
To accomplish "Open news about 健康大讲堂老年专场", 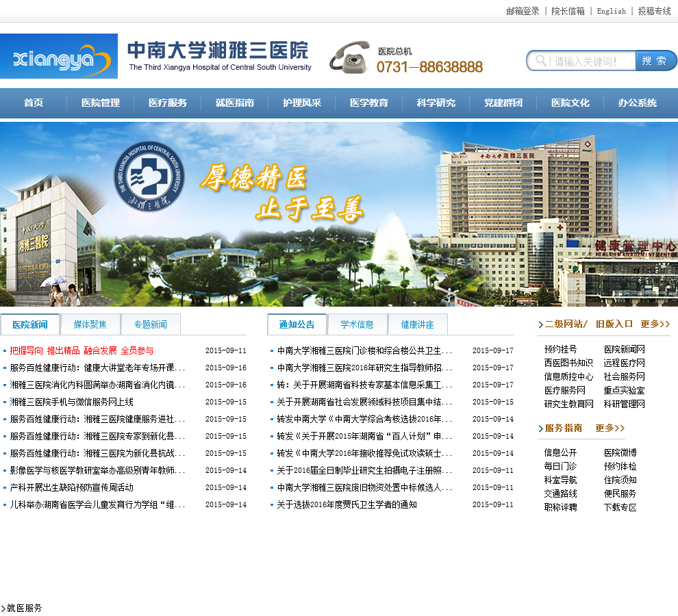I will (97, 368).
